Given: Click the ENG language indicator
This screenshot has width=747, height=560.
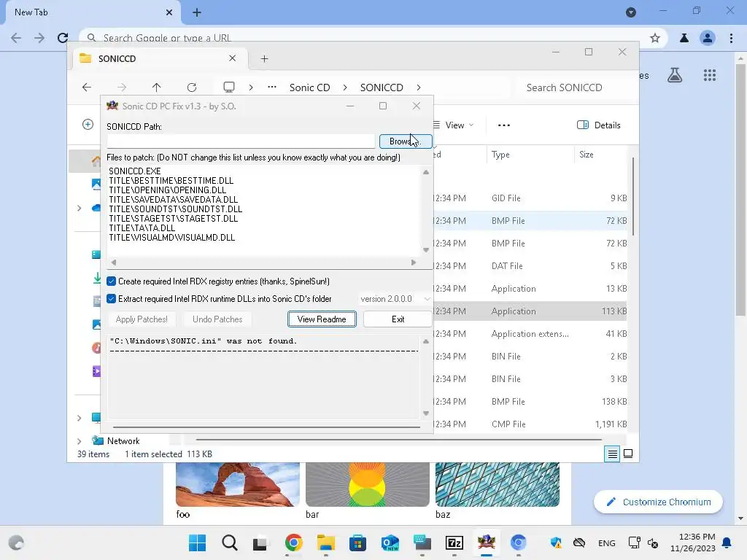Looking at the screenshot, I should point(606,542).
